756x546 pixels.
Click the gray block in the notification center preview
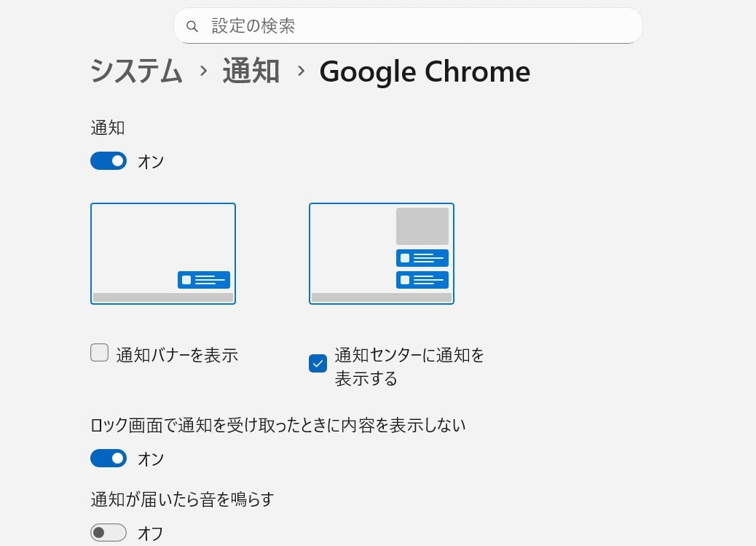422,227
